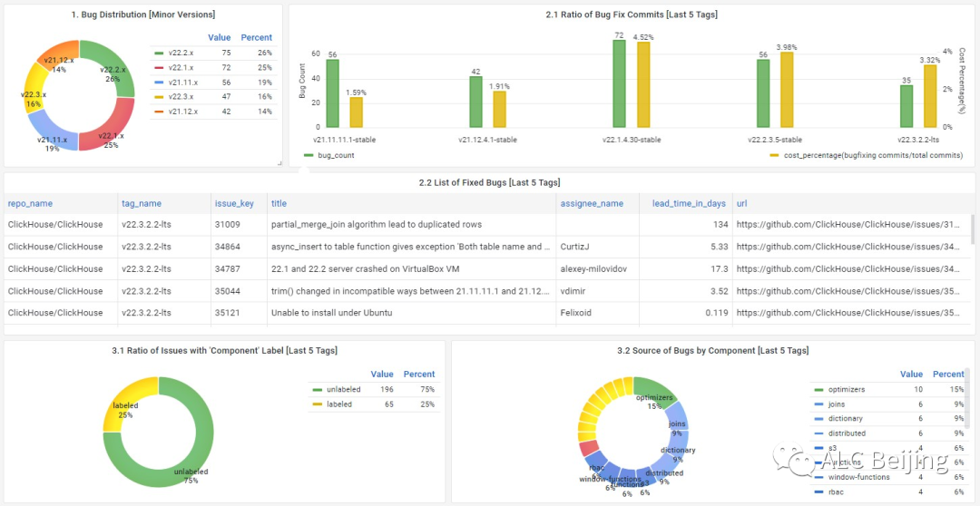Image resolution: width=980 pixels, height=506 pixels.
Task: Toggle dictionary series in 3.2 legend
Action: coord(845,419)
